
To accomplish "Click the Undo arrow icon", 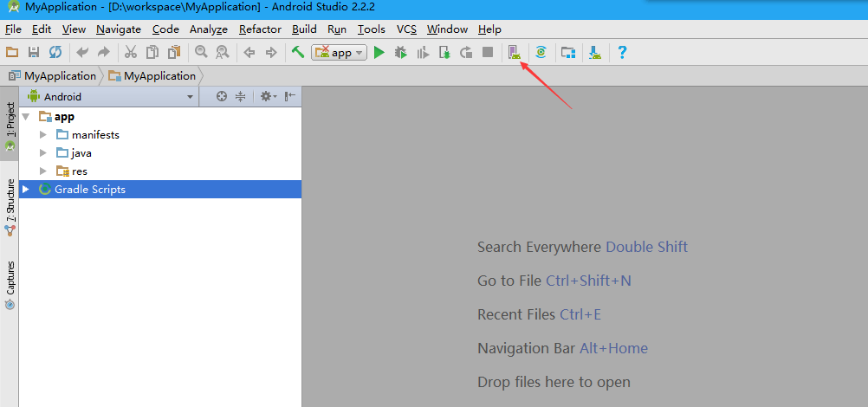I will click(82, 53).
